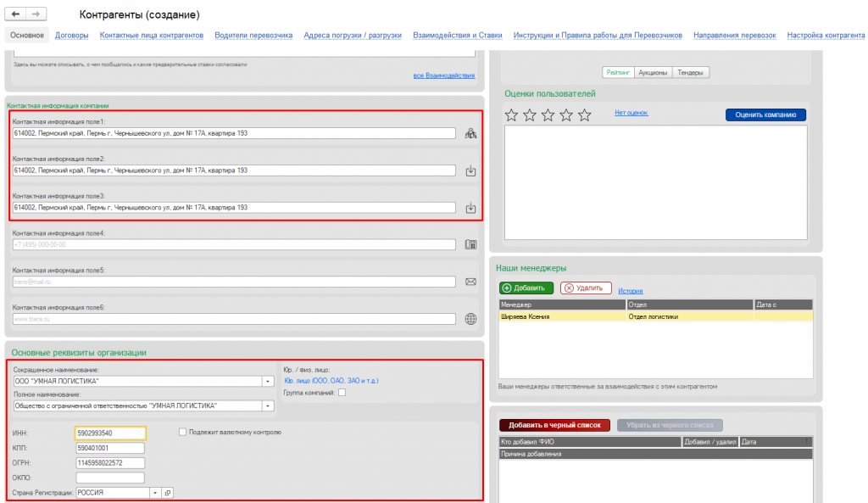Rate the company with the fifth star
The height and width of the screenshot is (503, 868).
click(585, 115)
